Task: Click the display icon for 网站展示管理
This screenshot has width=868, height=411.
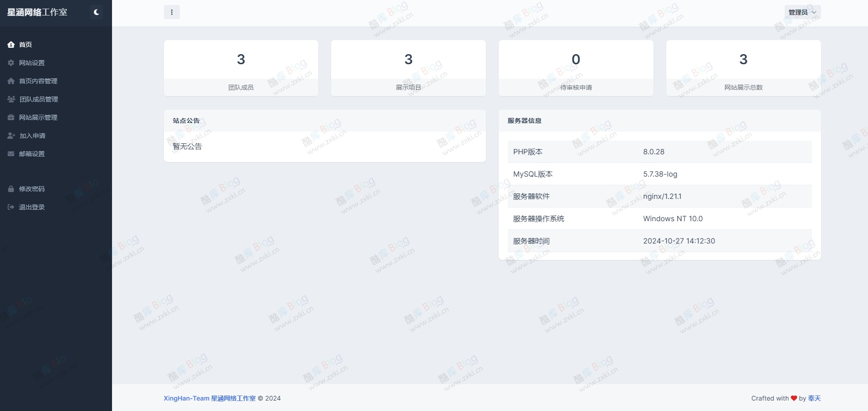Action: tap(11, 117)
